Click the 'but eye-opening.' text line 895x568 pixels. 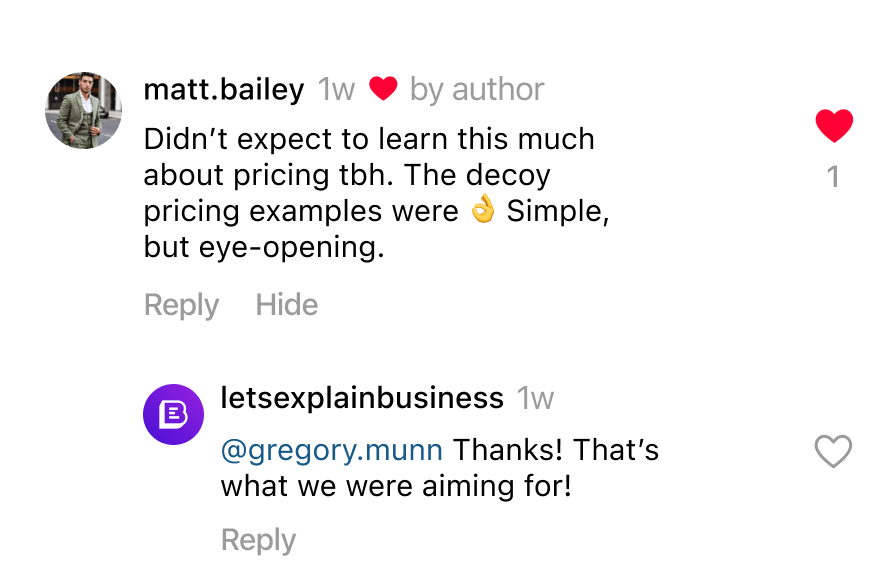point(264,248)
